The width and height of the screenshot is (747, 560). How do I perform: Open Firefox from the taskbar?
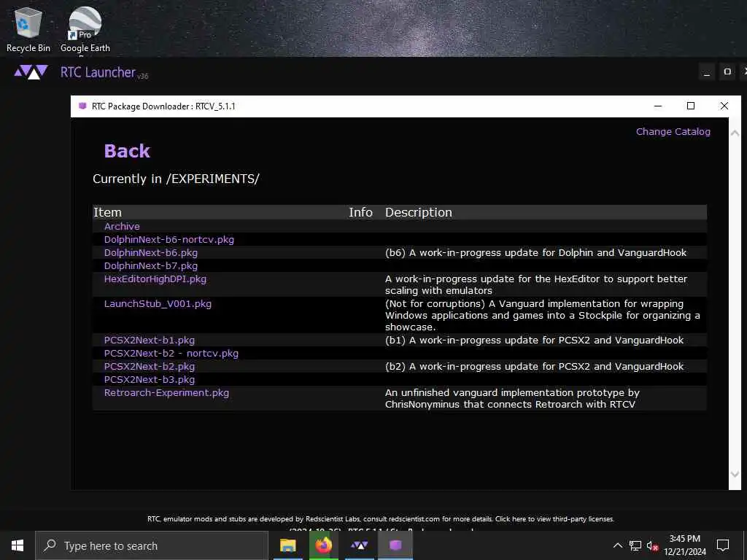click(x=323, y=545)
